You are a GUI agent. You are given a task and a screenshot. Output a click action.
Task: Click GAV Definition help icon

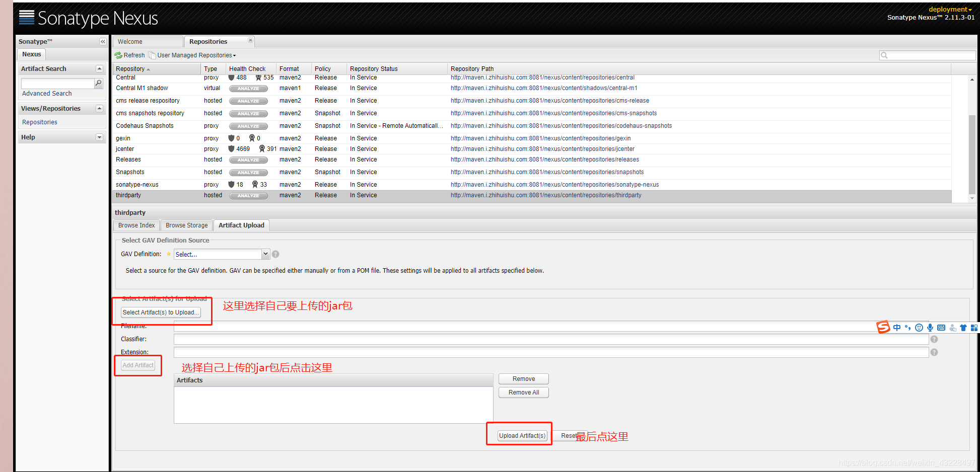(x=275, y=254)
